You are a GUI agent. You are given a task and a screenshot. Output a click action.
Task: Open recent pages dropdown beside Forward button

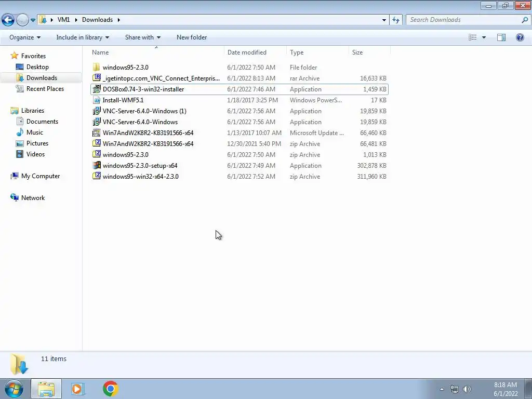point(33,20)
